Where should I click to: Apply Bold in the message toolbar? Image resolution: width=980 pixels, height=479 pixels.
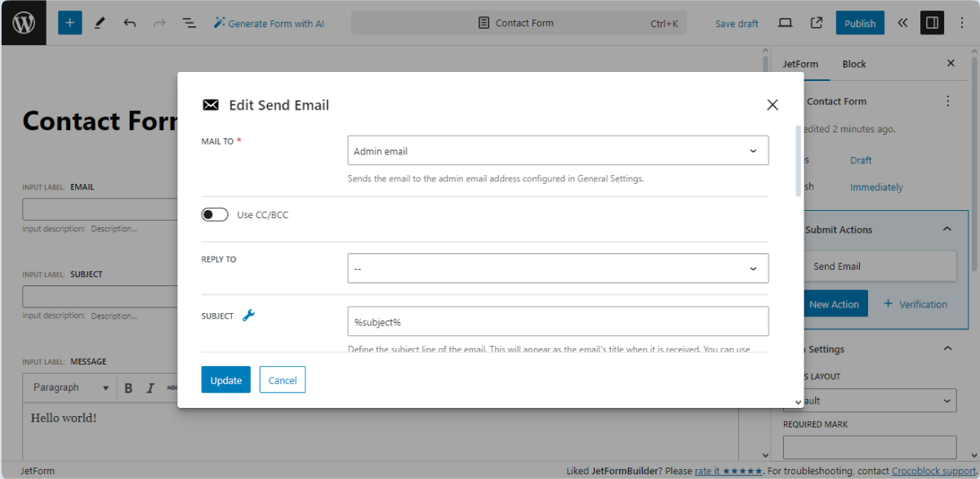(128, 387)
